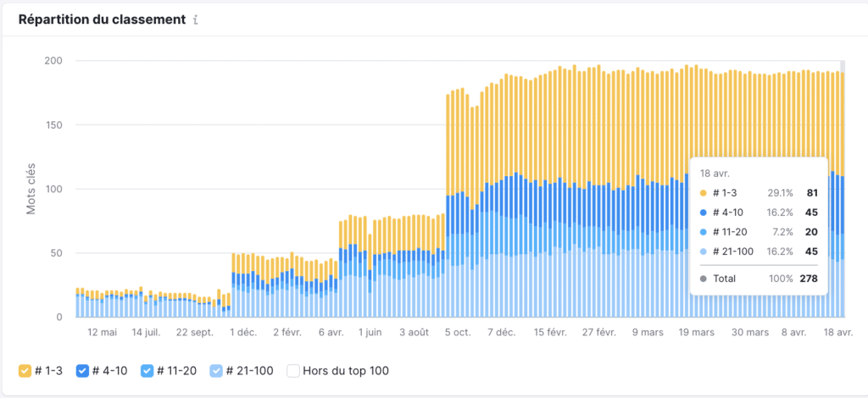Enable the Hors du top 100 checkbox
The height and width of the screenshot is (398, 868).
(x=293, y=371)
